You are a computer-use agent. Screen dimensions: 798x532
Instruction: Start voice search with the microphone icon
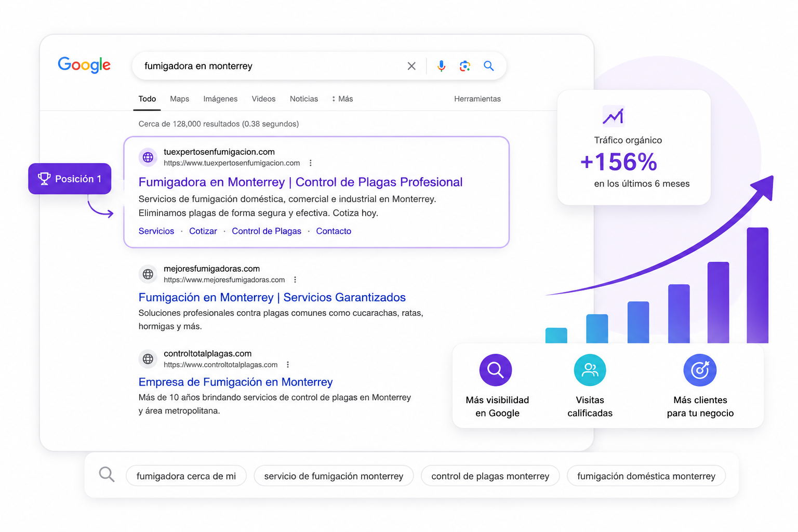pos(441,66)
